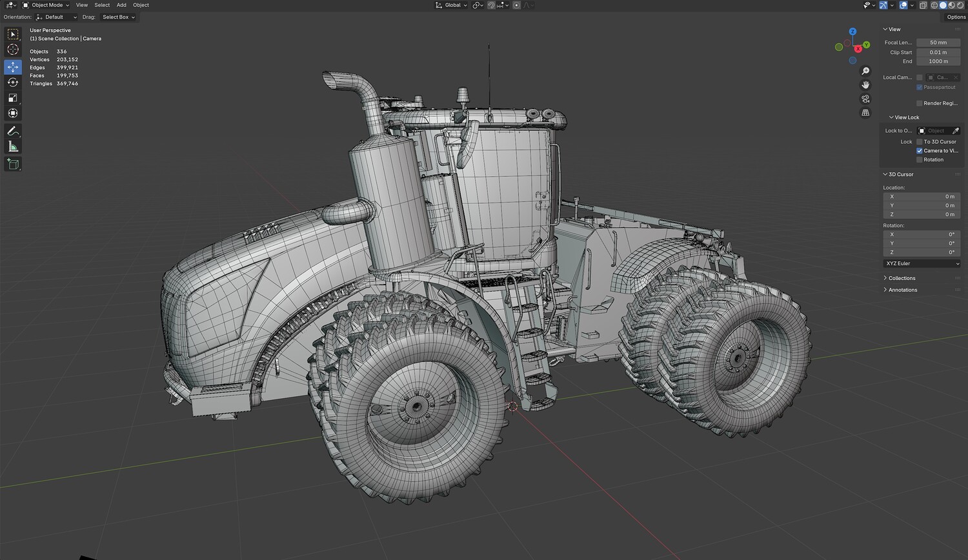Open the Select menu
Screen dimensions: 968x560
(102, 5)
